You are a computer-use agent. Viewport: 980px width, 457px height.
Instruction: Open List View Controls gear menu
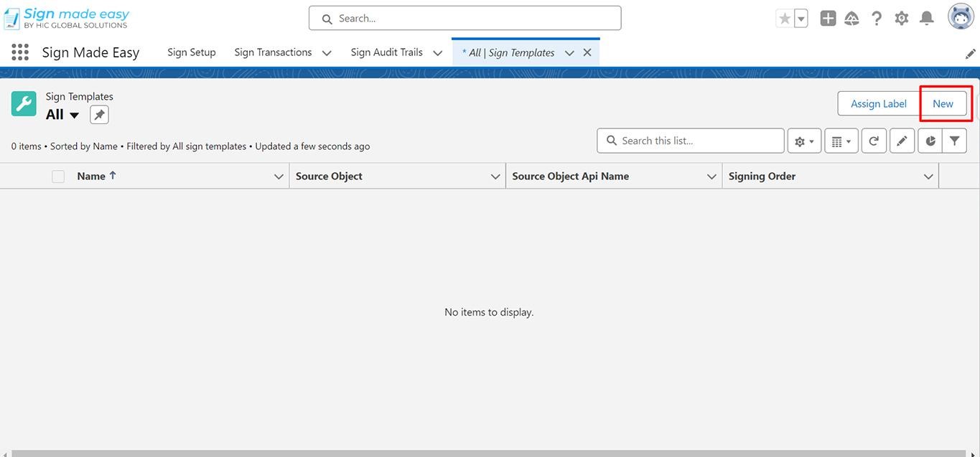click(x=804, y=141)
